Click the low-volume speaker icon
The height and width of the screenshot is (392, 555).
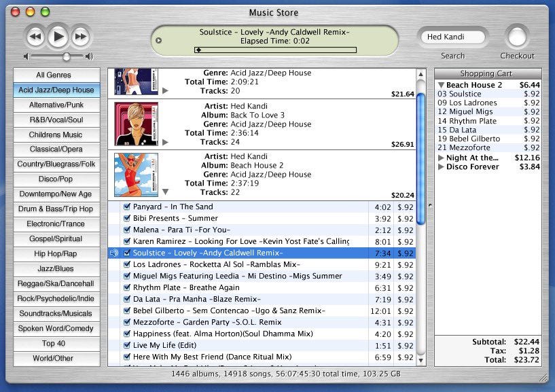click(26, 56)
